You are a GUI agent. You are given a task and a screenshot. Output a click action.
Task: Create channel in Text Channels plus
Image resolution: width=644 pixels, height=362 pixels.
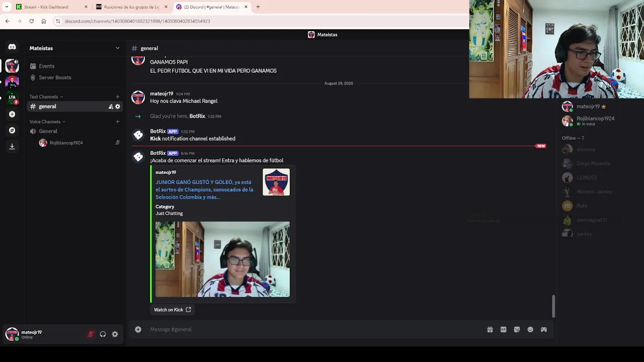118,97
